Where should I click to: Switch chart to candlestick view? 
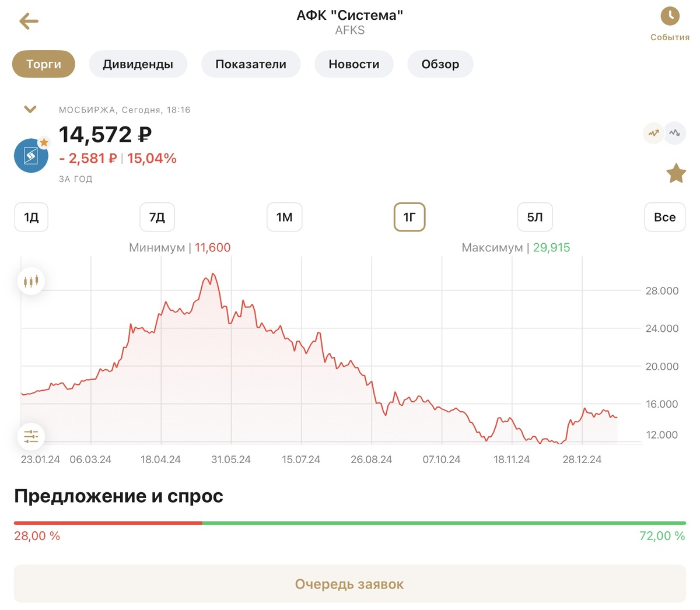click(x=31, y=282)
